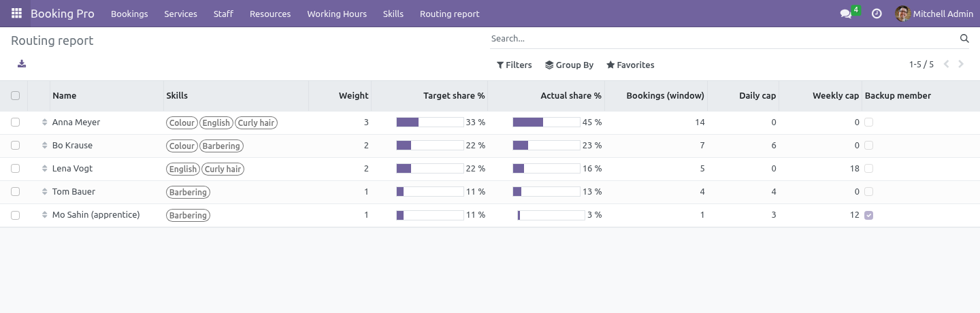Click Anna Meyer's Colour skill tag
This screenshot has width=980, height=313.
coord(182,123)
